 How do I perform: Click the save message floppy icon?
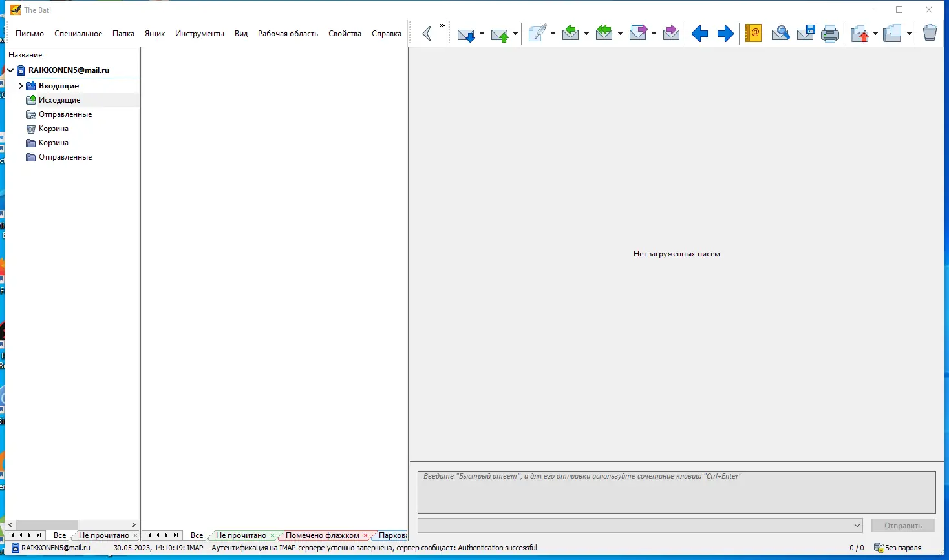805,33
